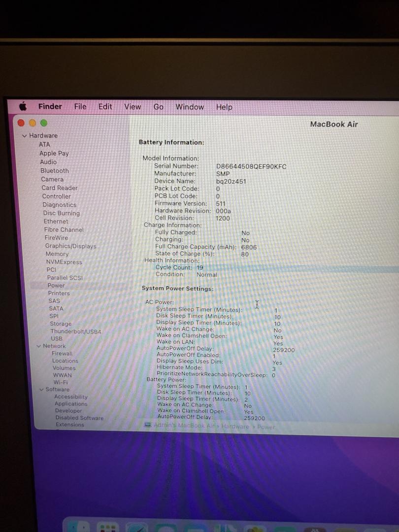Click Admin's MacBook Air in path bar
Screen dimensions: 399x532
[185, 425]
